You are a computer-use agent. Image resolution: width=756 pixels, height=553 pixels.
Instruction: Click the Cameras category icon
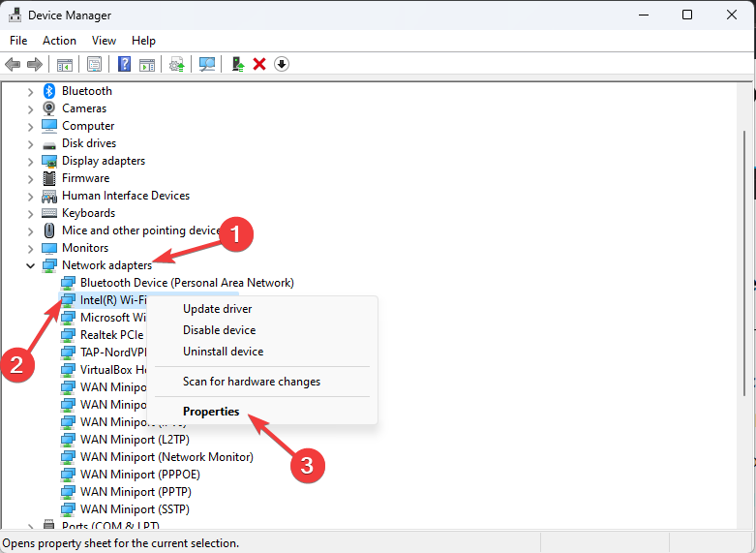[x=49, y=108]
